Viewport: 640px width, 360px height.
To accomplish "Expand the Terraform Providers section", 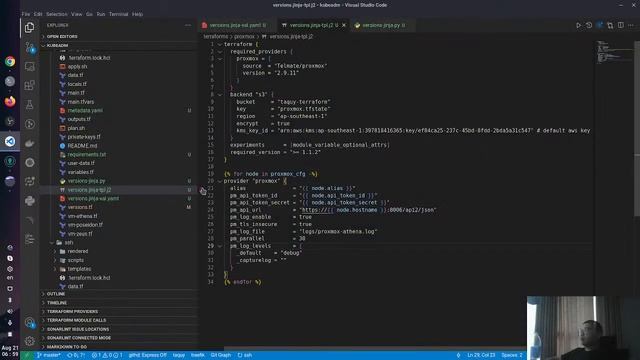I will pos(118,312).
